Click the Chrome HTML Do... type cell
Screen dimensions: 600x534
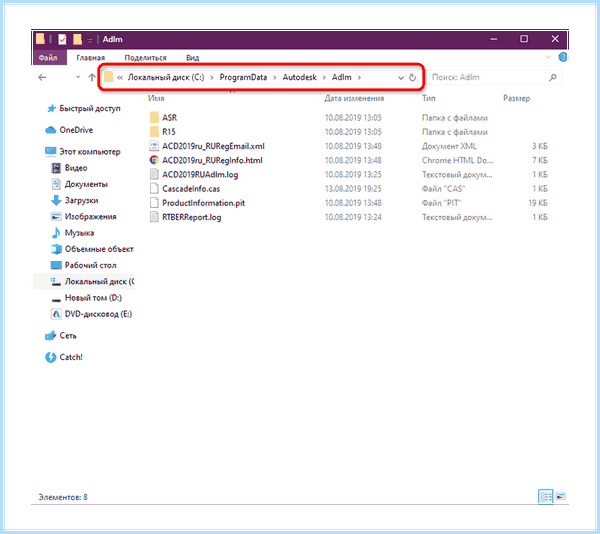(x=457, y=160)
